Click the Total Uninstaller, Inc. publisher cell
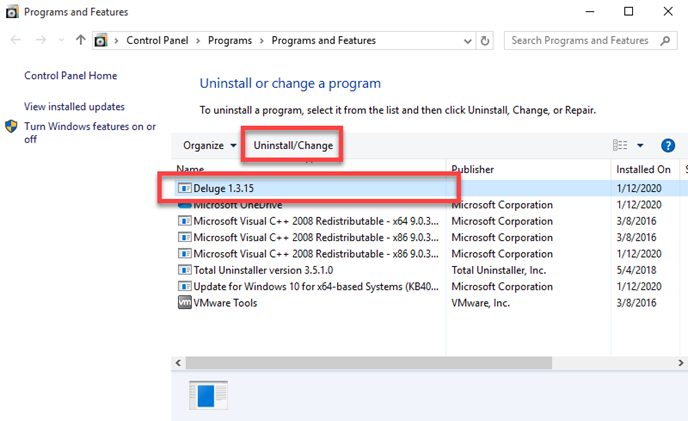This screenshot has height=421, width=688. coord(499,270)
